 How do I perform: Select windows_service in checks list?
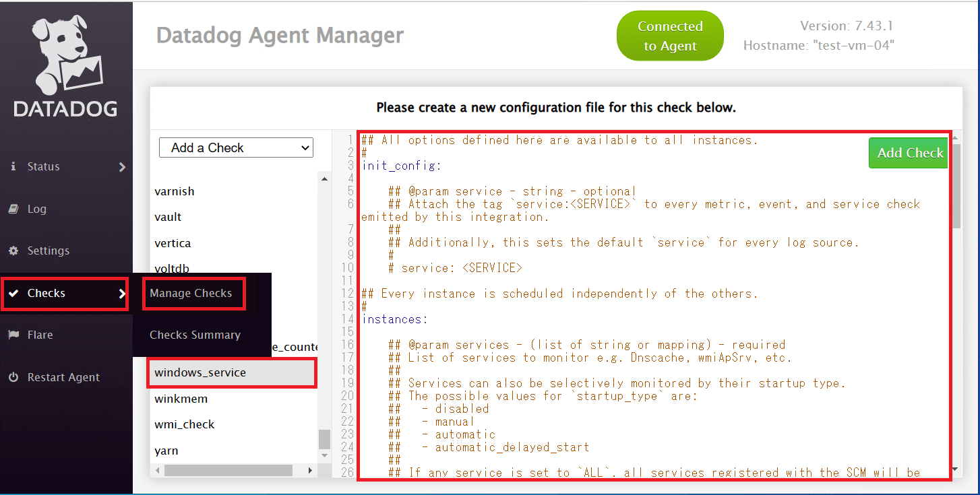(x=232, y=372)
